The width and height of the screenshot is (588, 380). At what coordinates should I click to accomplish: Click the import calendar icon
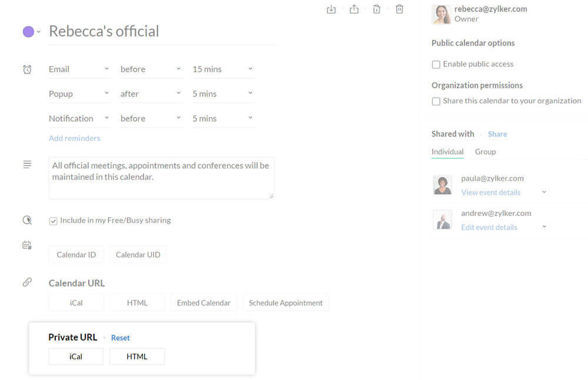[331, 9]
